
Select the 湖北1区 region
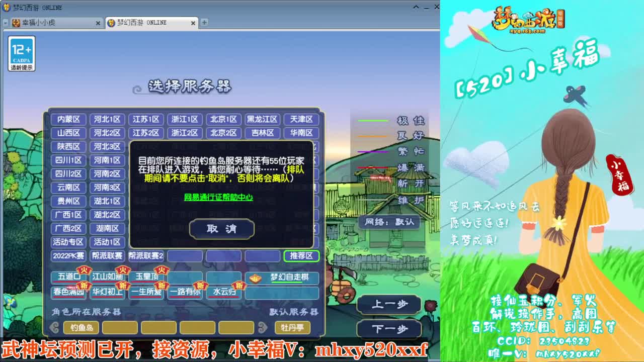(107, 201)
